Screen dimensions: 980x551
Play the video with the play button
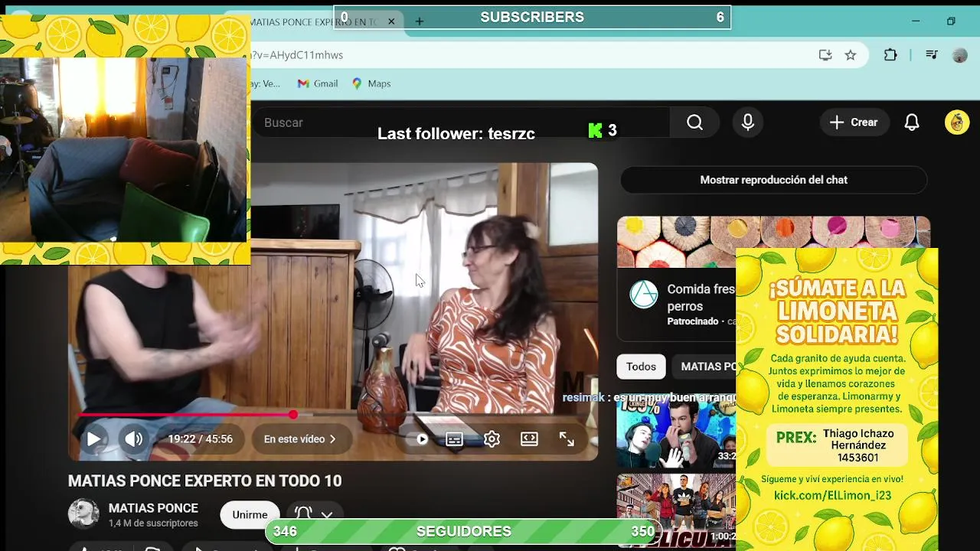pos(93,439)
